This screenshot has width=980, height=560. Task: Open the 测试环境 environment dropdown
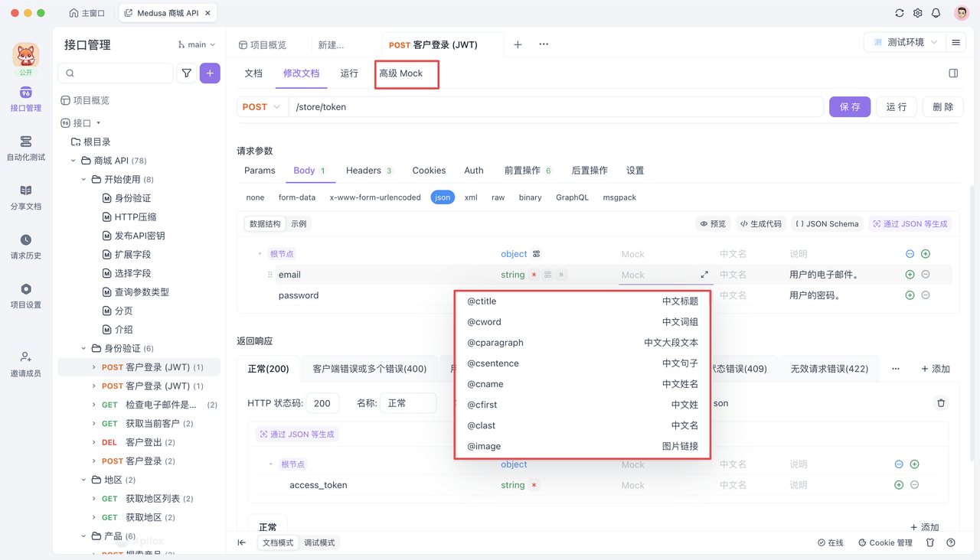click(904, 43)
